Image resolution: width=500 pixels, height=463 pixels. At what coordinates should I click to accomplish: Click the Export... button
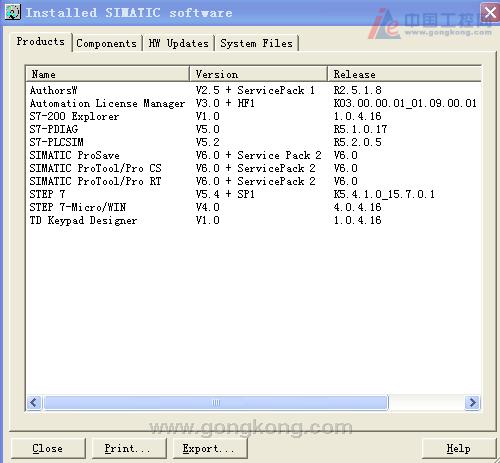[x=210, y=448]
